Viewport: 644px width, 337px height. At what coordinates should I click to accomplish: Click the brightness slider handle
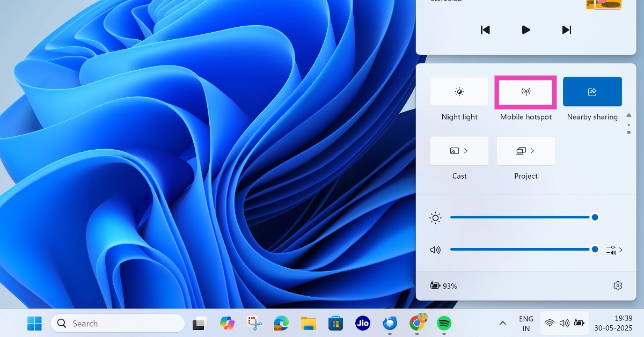pyautogui.click(x=595, y=217)
